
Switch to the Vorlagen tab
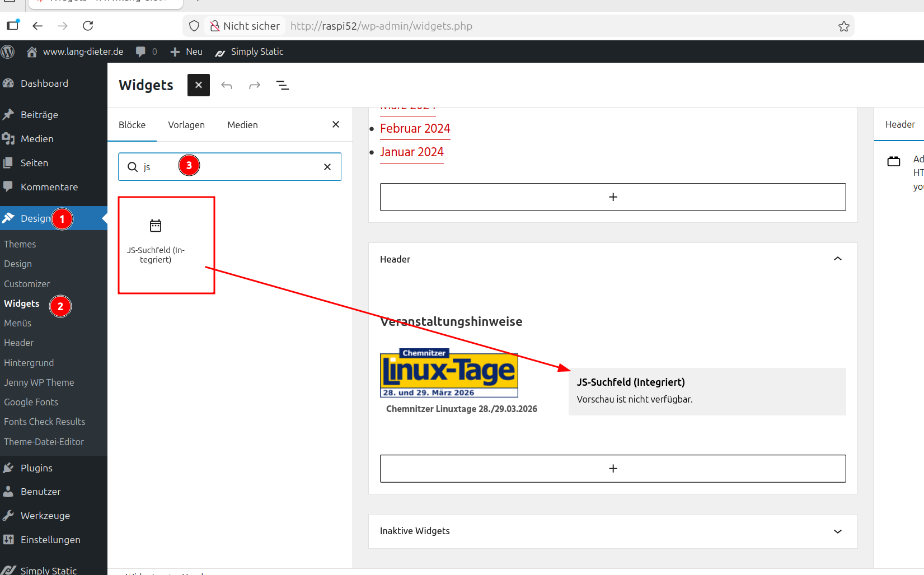tap(186, 125)
